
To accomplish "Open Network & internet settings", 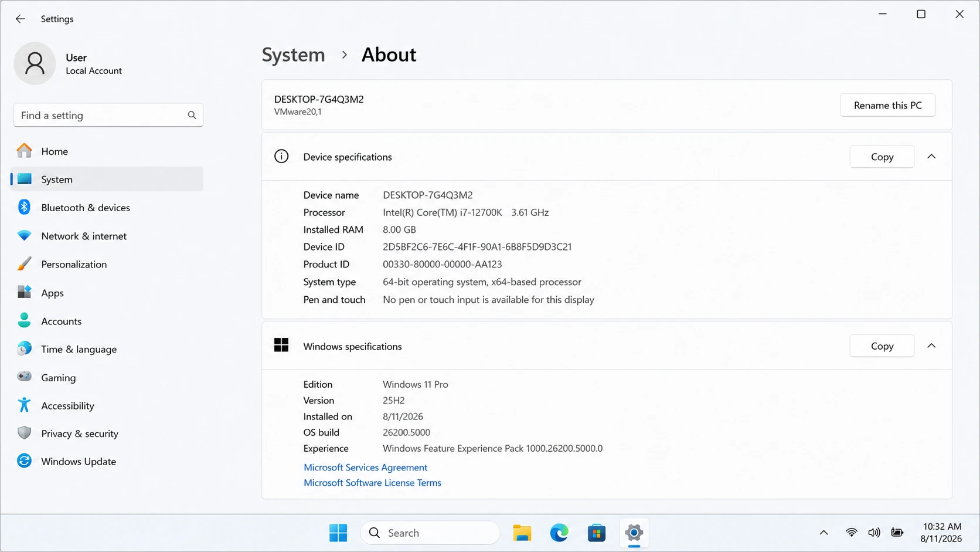I will 107,236.
